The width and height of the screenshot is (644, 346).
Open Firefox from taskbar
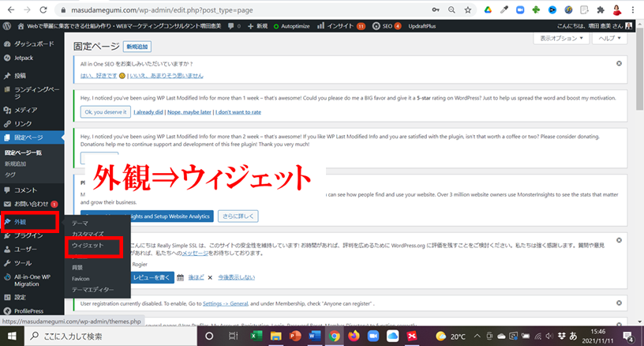354,337
